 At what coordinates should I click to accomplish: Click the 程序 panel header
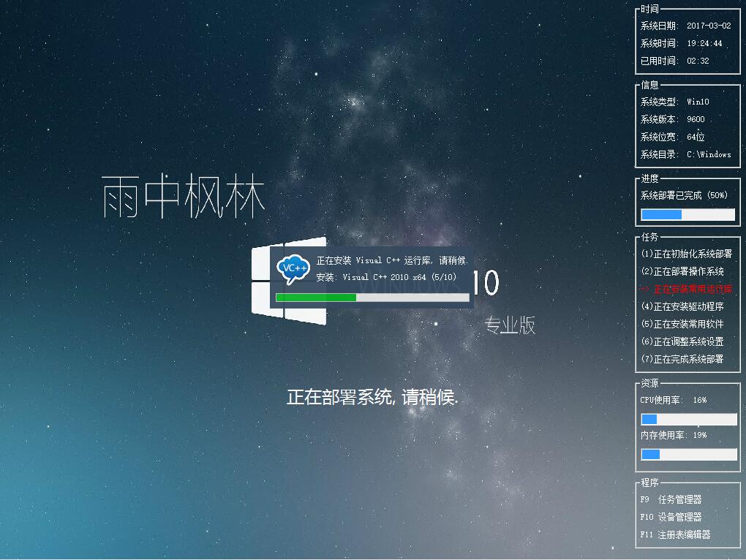tap(649, 483)
